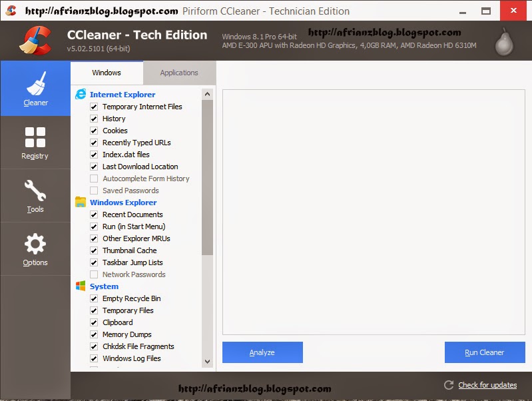Toggle Clipboard checkbox
The height and width of the screenshot is (401, 532).
(94, 322)
